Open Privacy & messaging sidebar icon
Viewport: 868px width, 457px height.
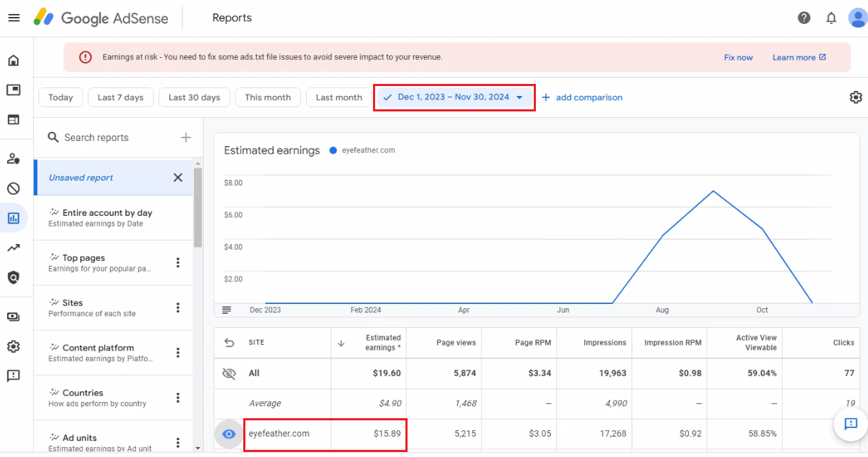[13, 159]
